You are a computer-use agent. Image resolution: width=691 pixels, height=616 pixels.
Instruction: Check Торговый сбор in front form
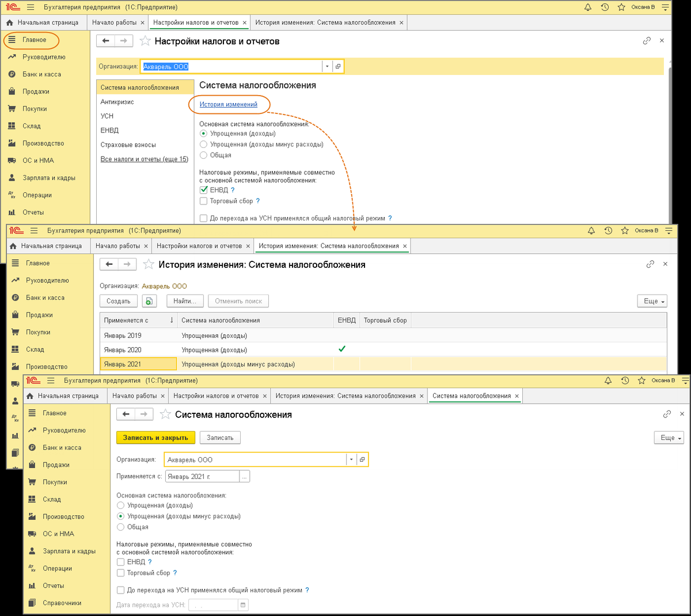coord(120,573)
